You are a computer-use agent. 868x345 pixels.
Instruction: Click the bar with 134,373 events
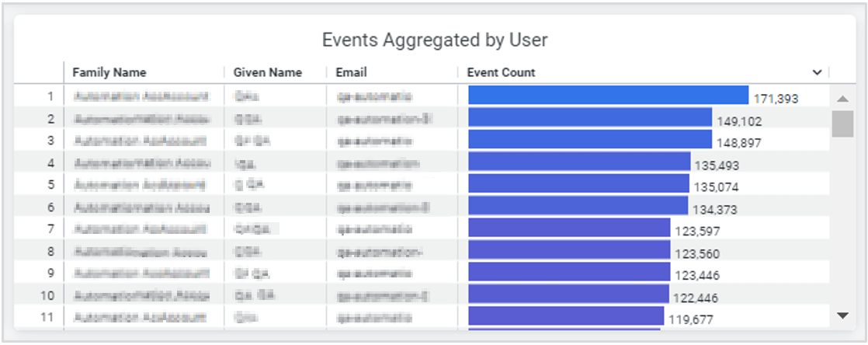(578, 206)
